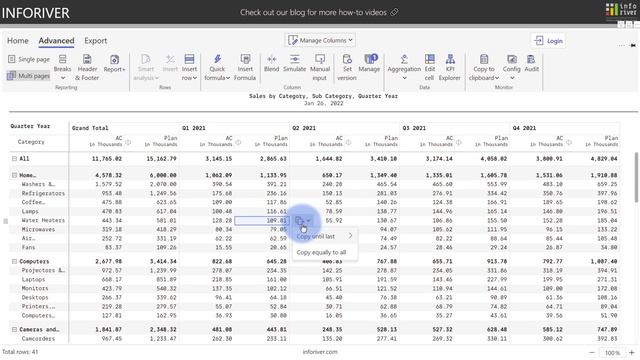The image size is (640, 360).
Task: Open the Manage Columns dropdown
Action: click(320, 40)
